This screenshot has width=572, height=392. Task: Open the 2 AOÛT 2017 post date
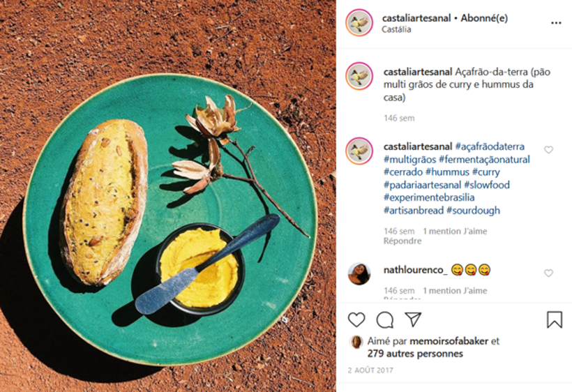tap(370, 370)
